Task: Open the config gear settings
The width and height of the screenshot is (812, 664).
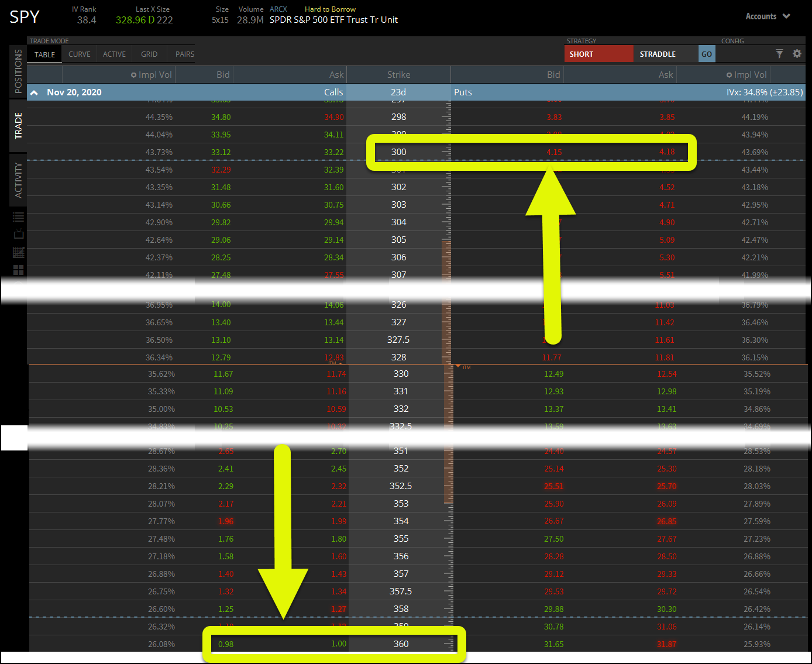Action: [797, 54]
